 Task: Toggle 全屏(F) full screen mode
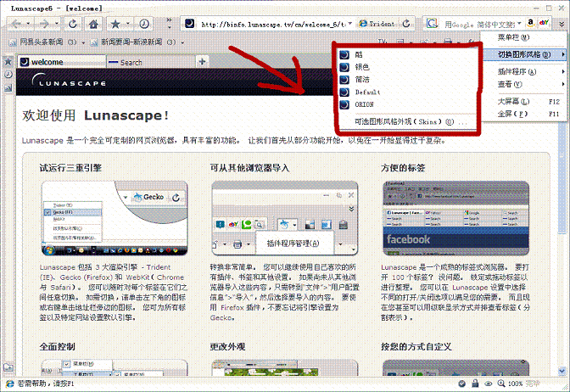pyautogui.click(x=524, y=114)
